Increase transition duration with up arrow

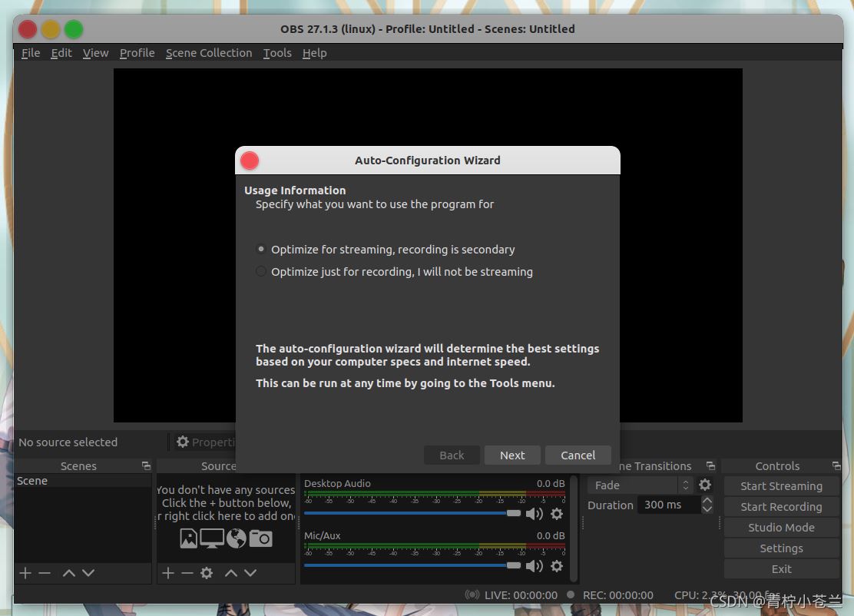tap(707, 501)
